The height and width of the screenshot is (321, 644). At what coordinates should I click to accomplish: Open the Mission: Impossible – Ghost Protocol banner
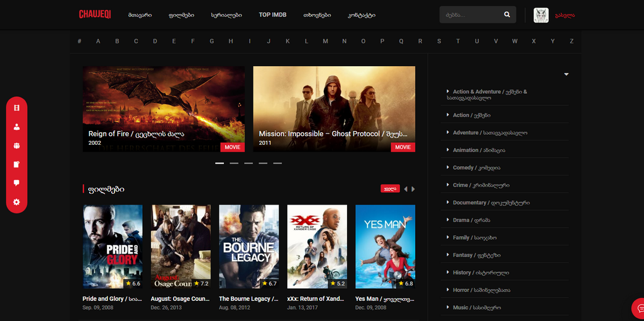coord(334,109)
